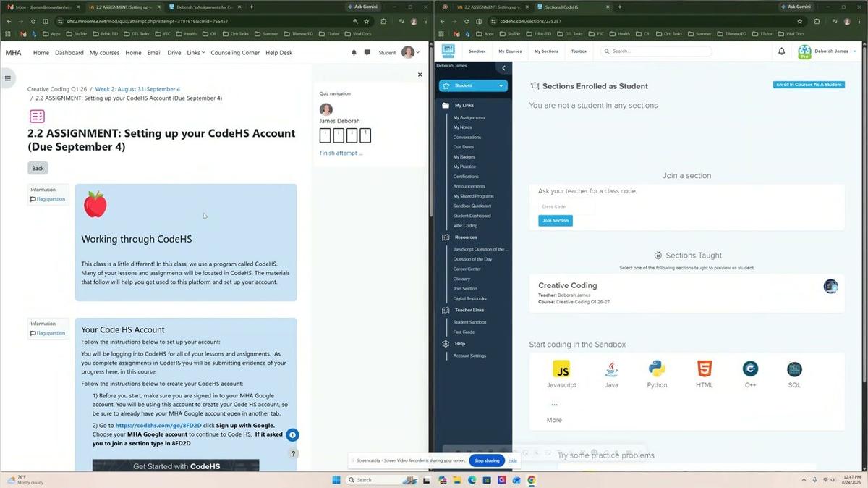The image size is (868, 488).
Task: Open the help question mark button
Action: pyautogui.click(x=293, y=453)
